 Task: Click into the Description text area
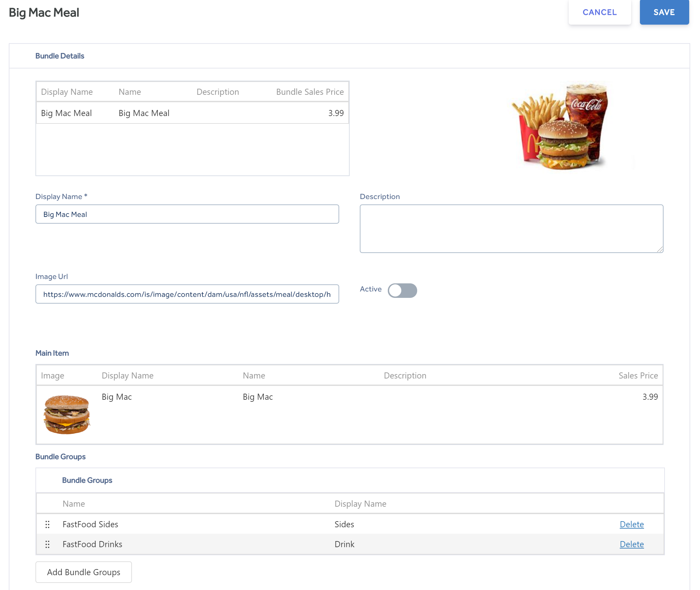511,229
